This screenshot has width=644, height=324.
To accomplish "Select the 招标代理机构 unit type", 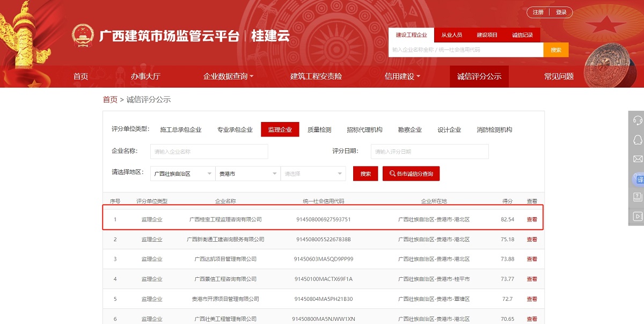I will (x=364, y=129).
